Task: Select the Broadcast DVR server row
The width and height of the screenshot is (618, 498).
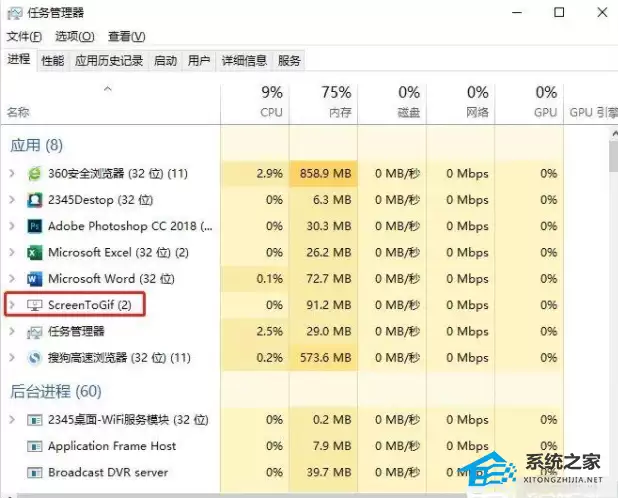Action: tap(282, 472)
